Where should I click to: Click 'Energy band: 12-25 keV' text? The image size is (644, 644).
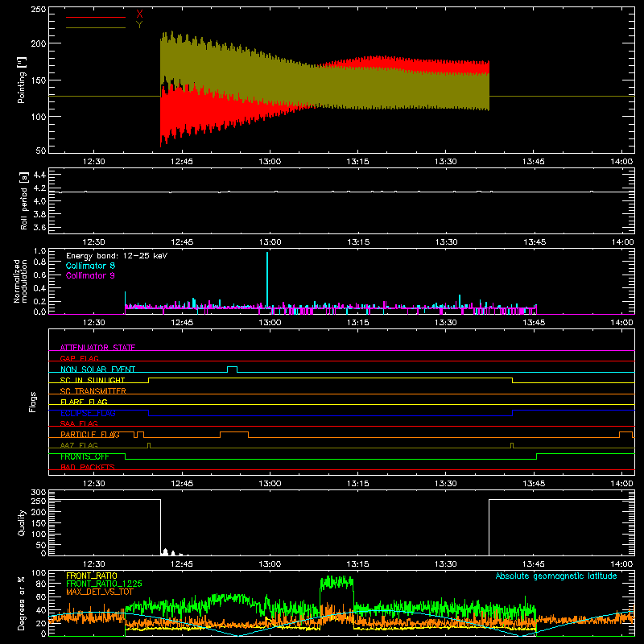coord(117,256)
